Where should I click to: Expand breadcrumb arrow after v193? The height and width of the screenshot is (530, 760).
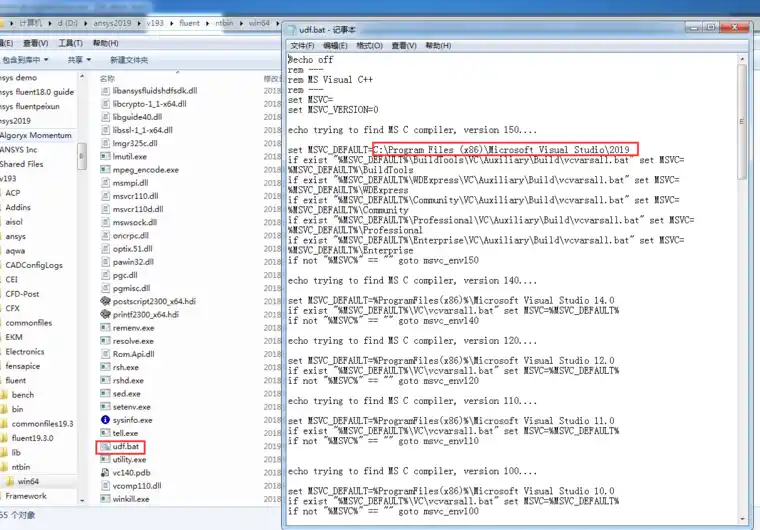172,23
